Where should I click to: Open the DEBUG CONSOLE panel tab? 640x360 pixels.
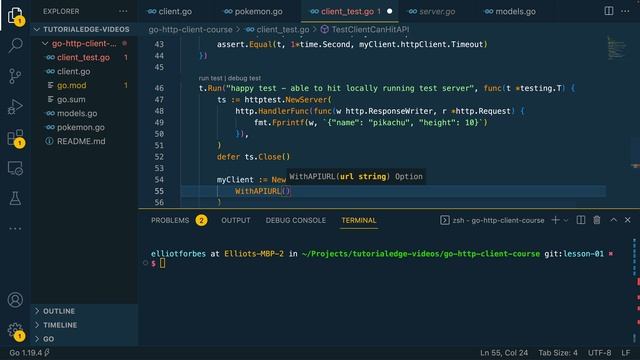click(296, 220)
